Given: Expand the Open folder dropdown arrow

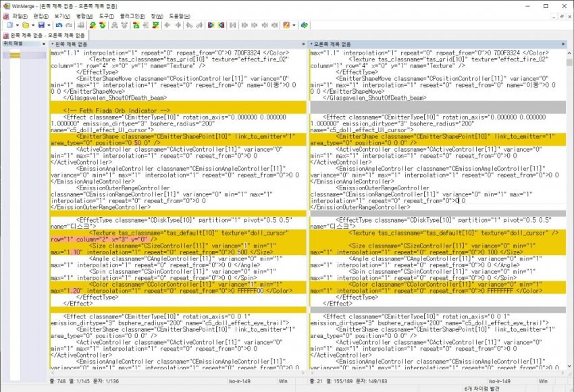Looking at the screenshot, I should pos(32,25).
